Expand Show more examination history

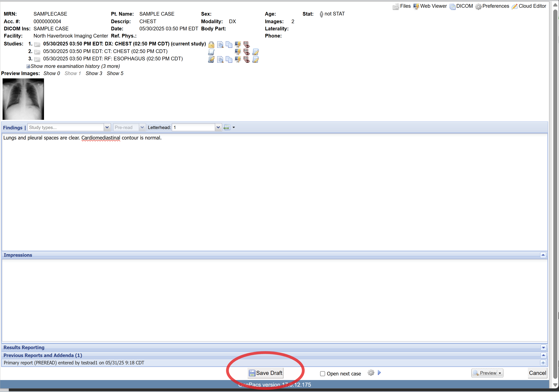coord(73,66)
